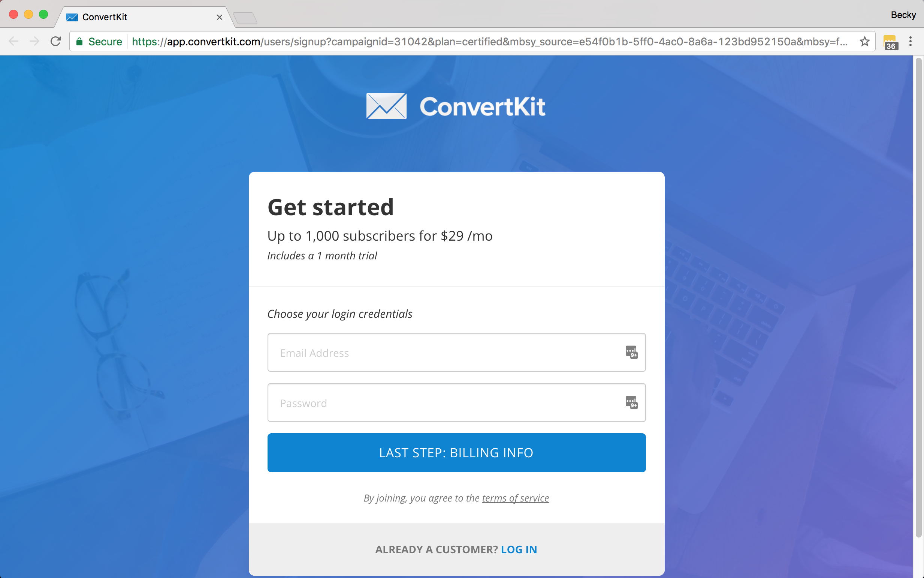This screenshot has width=924, height=578.
Task: Click password manager icon in Password field
Action: pos(631,403)
